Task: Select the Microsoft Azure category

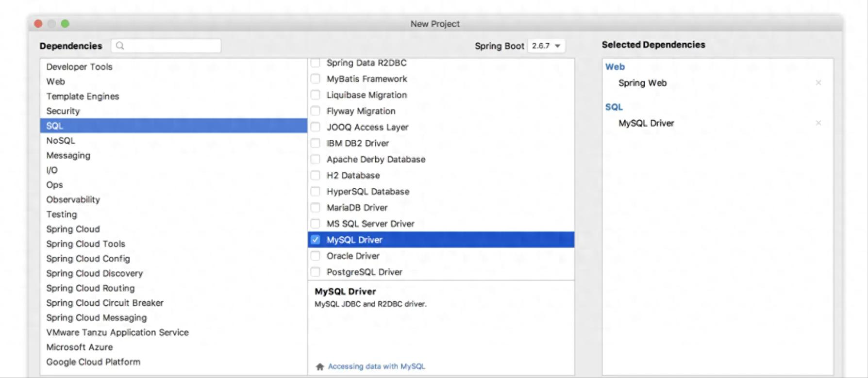Action: pos(174,347)
